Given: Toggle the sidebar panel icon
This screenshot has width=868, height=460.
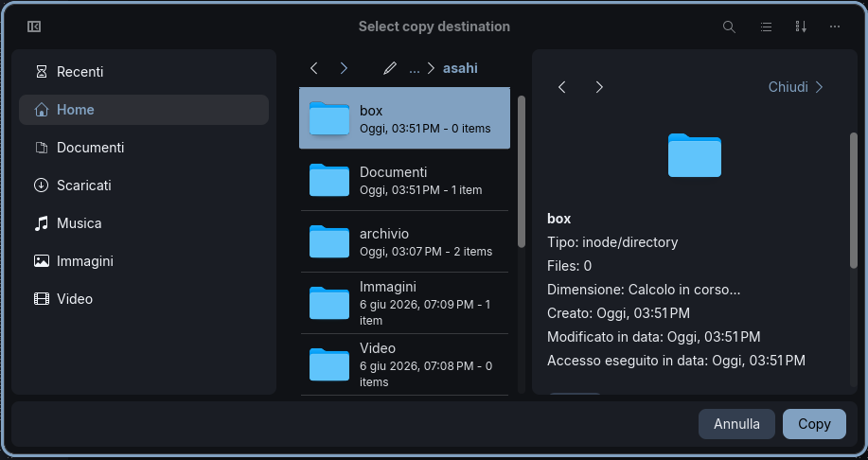Looking at the screenshot, I should tap(34, 27).
